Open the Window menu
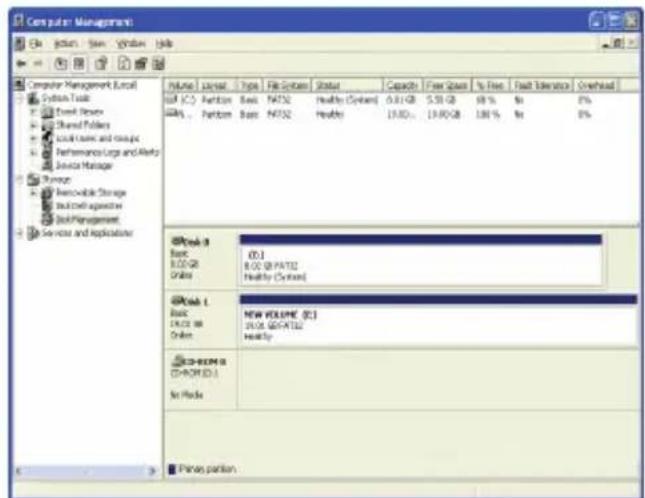 pyautogui.click(x=131, y=43)
